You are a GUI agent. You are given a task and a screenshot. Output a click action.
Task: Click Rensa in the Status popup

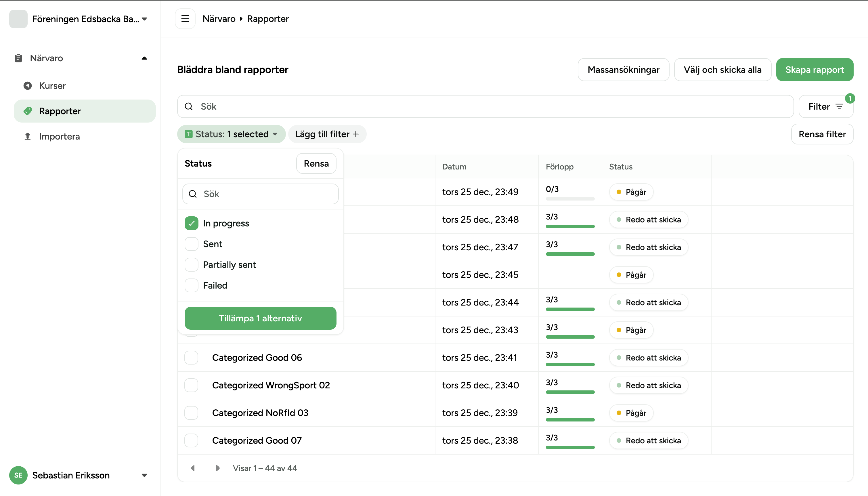pyautogui.click(x=316, y=163)
